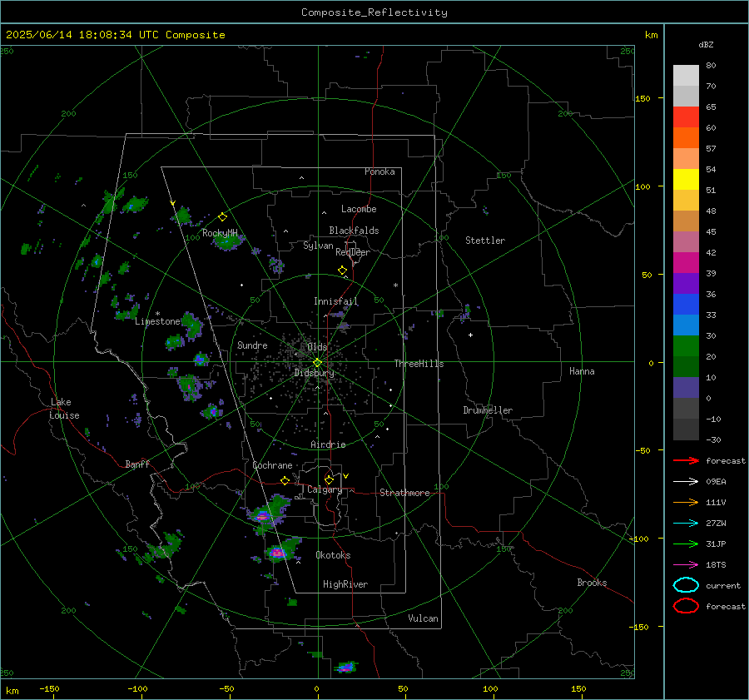Image resolution: width=749 pixels, height=700 pixels.
Task: Select the Hanna label
Action: tap(582, 371)
